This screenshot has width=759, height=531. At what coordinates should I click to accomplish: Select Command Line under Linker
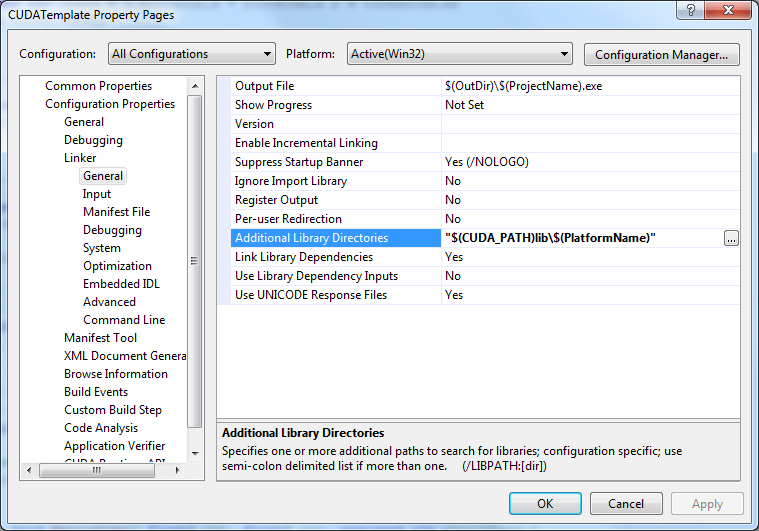click(x=124, y=319)
